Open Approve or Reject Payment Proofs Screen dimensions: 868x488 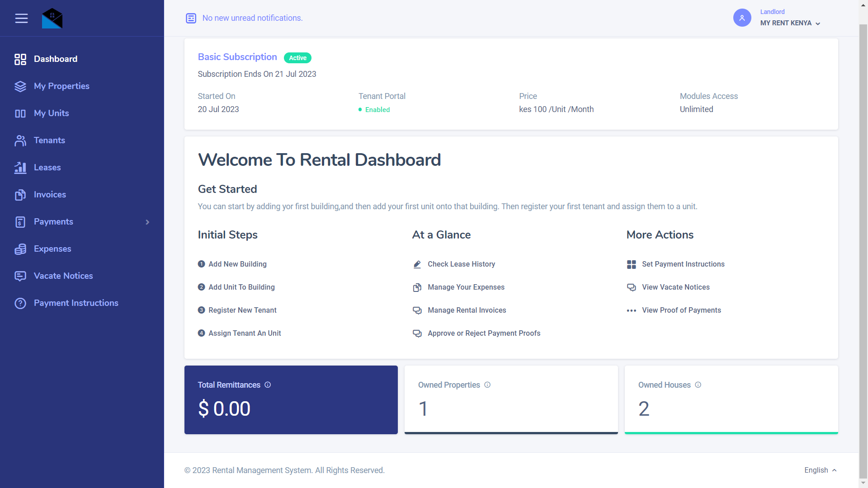click(x=484, y=333)
